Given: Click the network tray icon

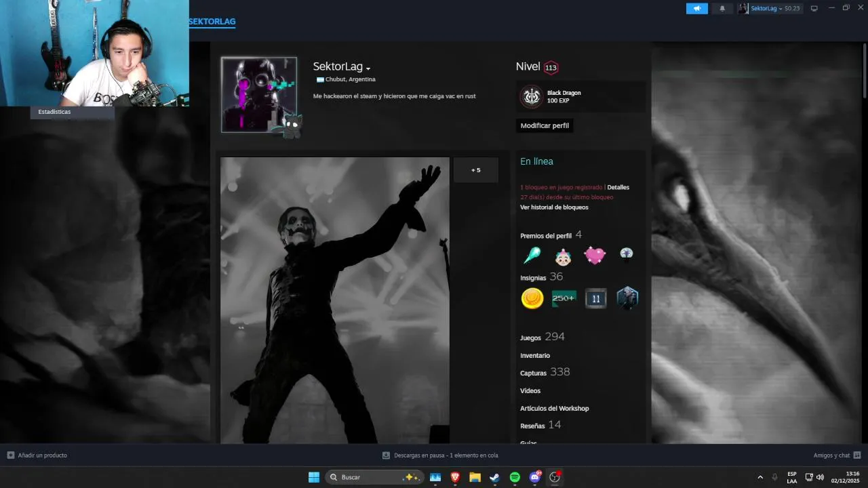Looking at the screenshot, I should pos(809,477).
